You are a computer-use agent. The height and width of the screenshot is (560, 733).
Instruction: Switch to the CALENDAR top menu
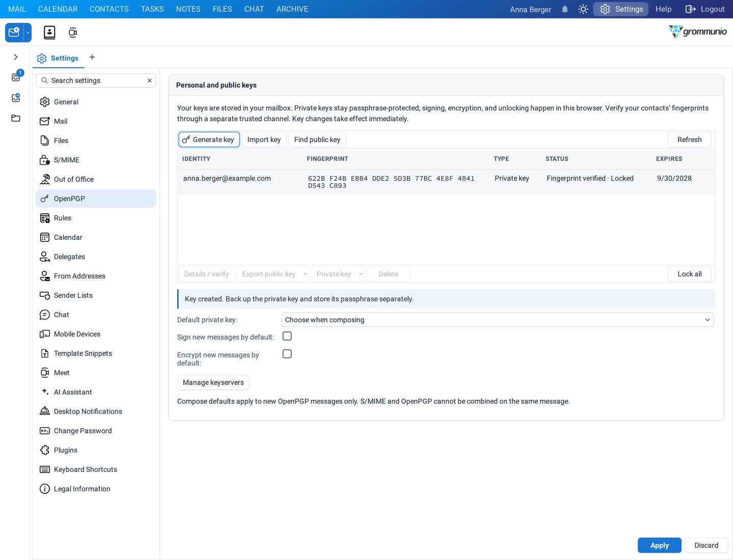[x=58, y=9]
